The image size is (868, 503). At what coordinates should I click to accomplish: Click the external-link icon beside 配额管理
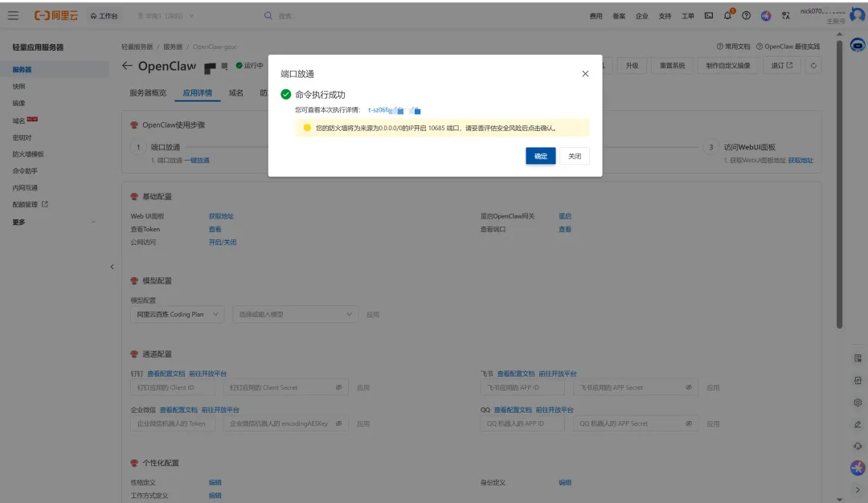[x=45, y=204]
